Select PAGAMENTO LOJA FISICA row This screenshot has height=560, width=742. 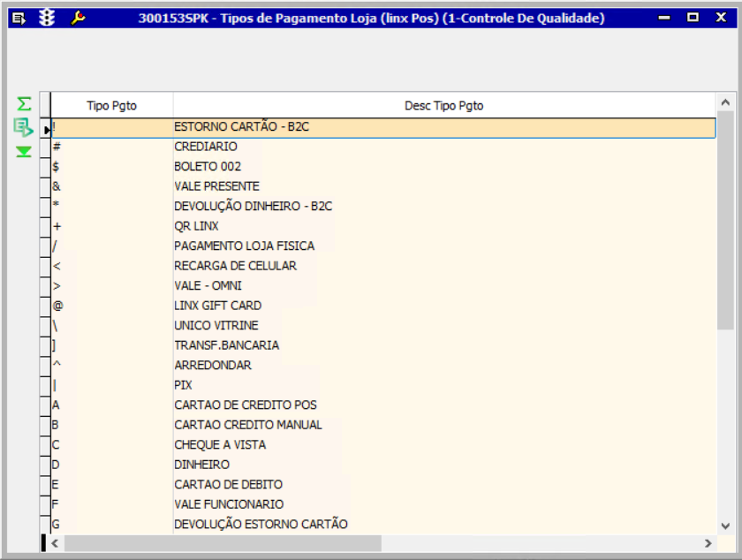[383, 246]
